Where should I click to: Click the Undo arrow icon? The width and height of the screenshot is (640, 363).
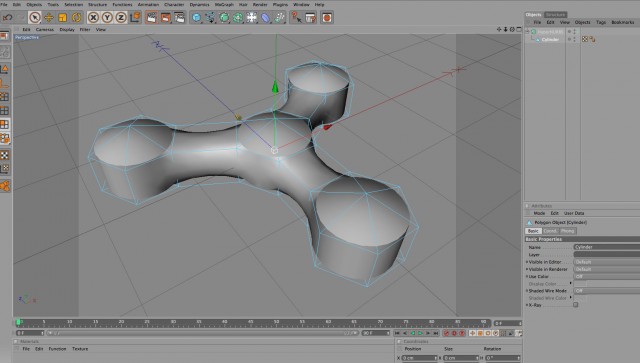click(x=7, y=18)
